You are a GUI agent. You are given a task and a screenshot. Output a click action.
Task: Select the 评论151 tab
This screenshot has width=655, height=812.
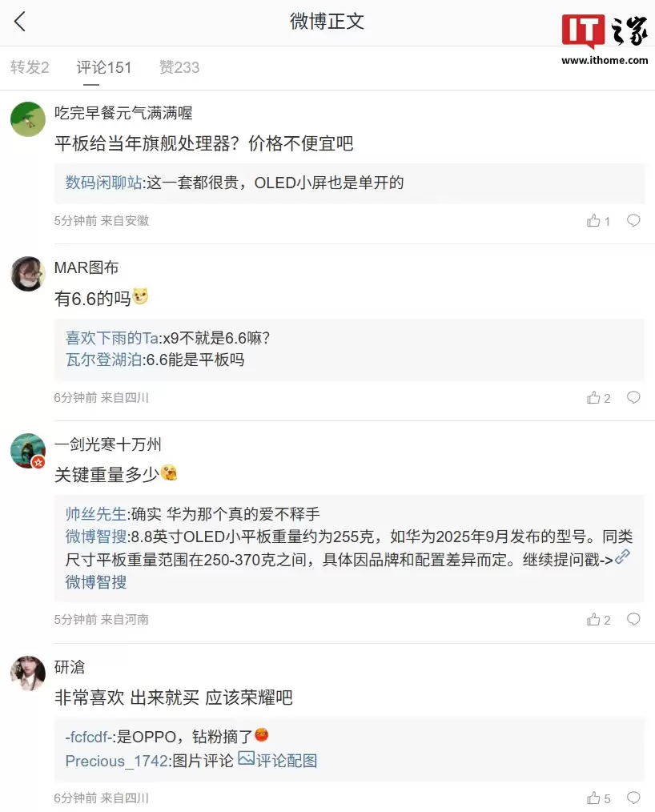point(104,67)
